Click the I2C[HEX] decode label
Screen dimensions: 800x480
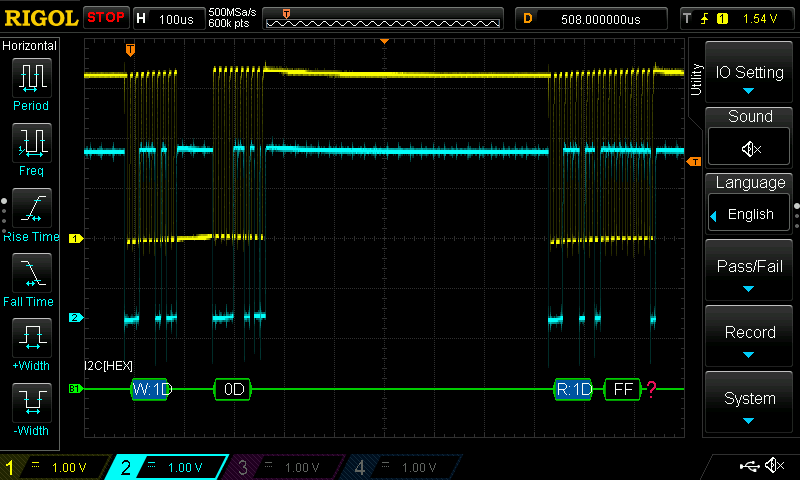108,365
